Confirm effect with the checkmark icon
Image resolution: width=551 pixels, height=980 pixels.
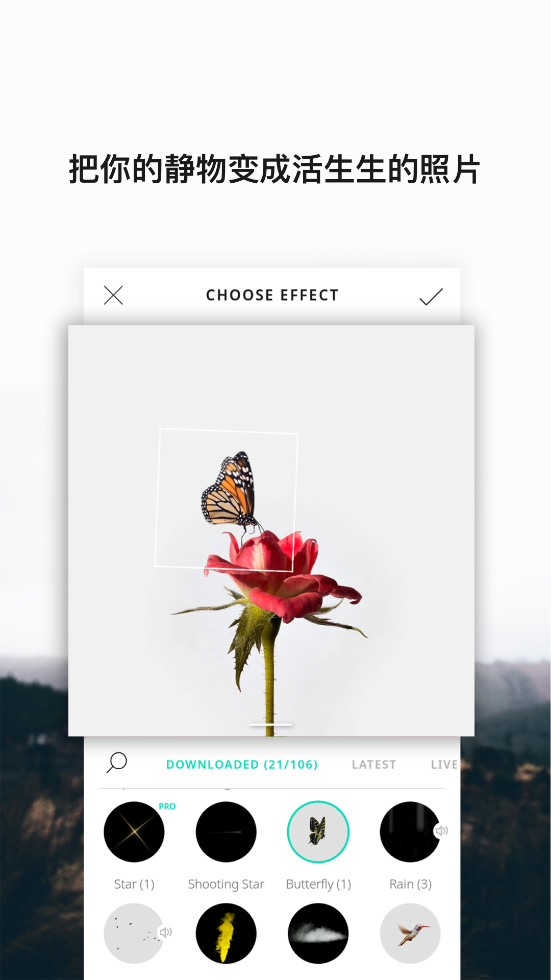coord(431,296)
